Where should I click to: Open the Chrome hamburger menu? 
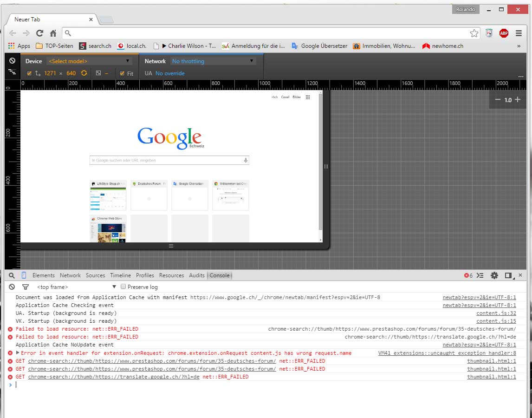[519, 33]
